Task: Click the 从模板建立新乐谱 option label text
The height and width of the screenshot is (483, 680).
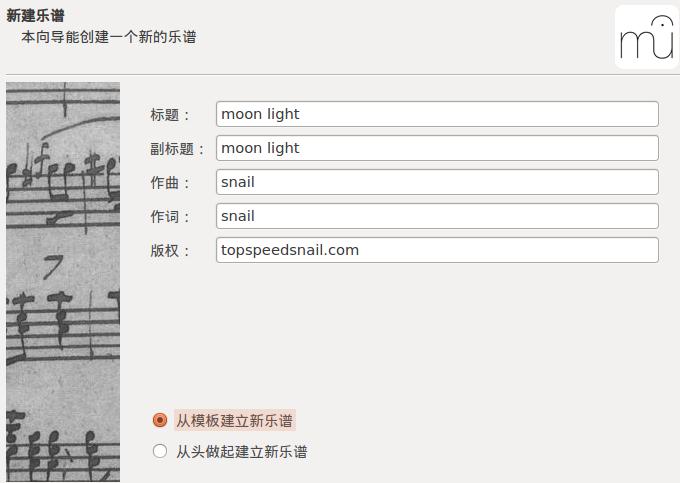Action: pos(234,420)
